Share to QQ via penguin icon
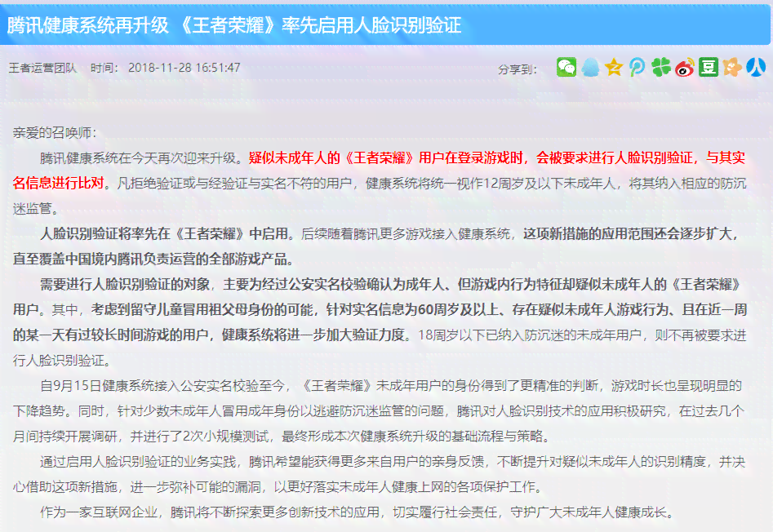 590,67
